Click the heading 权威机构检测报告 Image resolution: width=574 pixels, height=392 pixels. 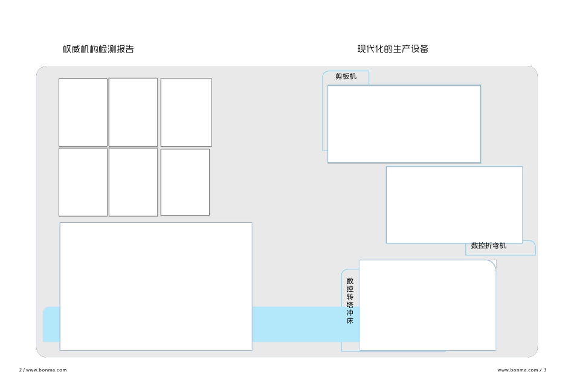(98, 49)
